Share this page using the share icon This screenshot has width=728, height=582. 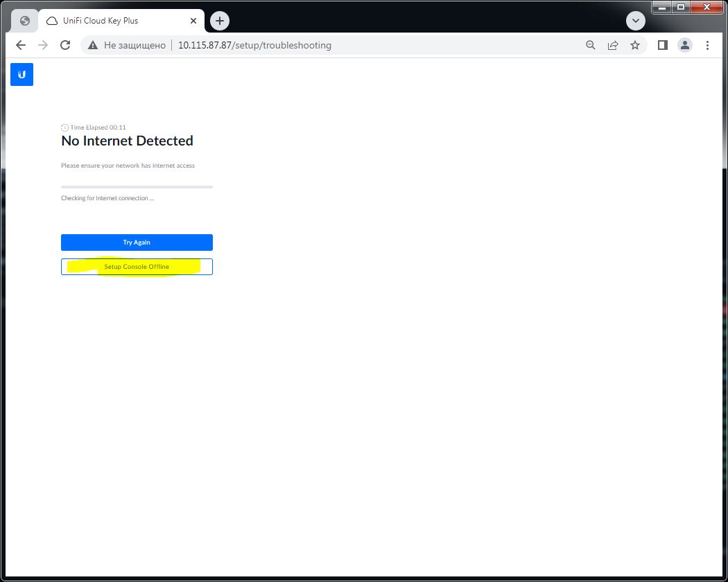(x=613, y=45)
